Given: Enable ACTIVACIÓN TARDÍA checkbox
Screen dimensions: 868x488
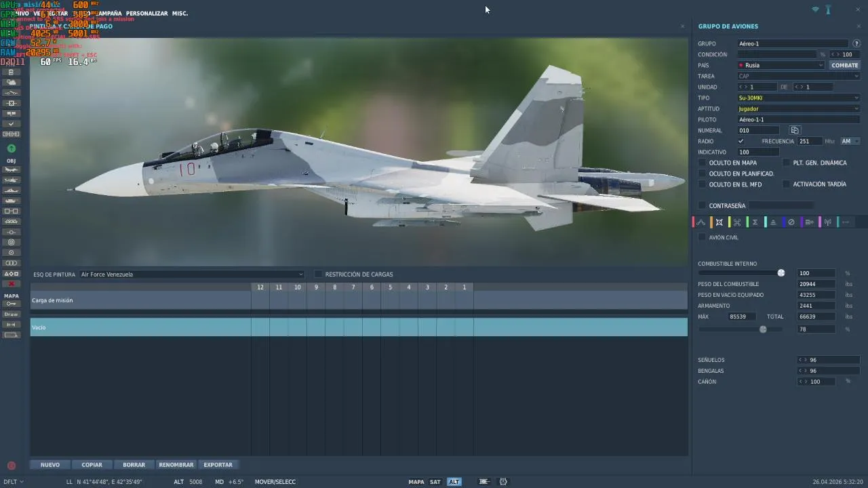Looking at the screenshot, I should tap(787, 184).
